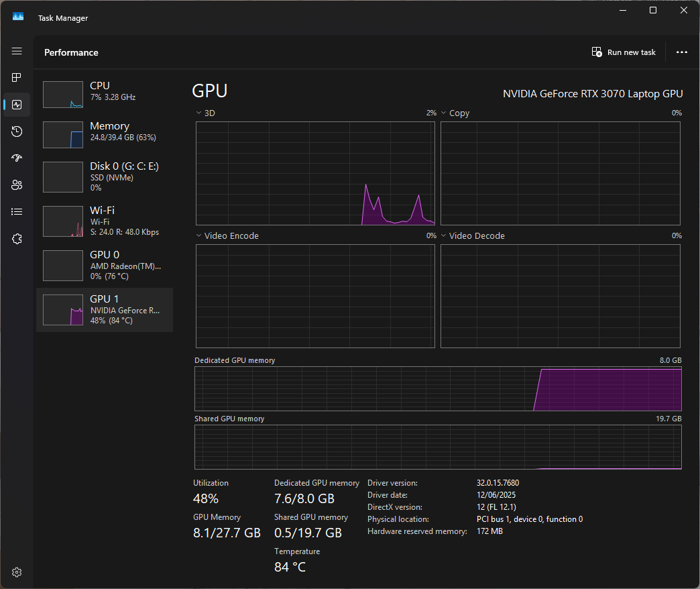Click the Utilization value "48%" in bottom stats

[x=206, y=499]
